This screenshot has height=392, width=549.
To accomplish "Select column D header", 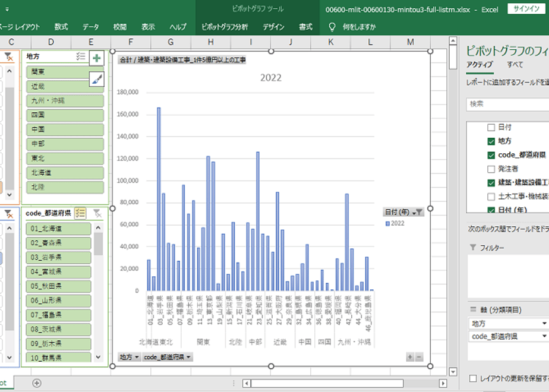I will tap(51, 42).
